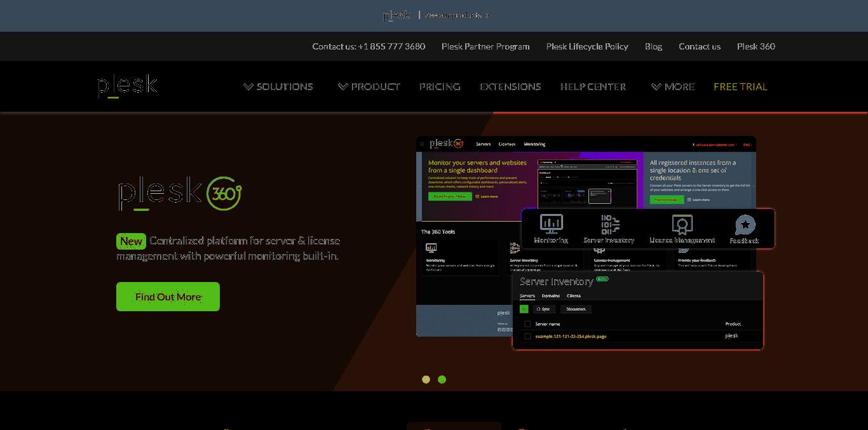Click the Plesk 360 logo inside the screenshot
868x430 pixels.
click(x=447, y=144)
